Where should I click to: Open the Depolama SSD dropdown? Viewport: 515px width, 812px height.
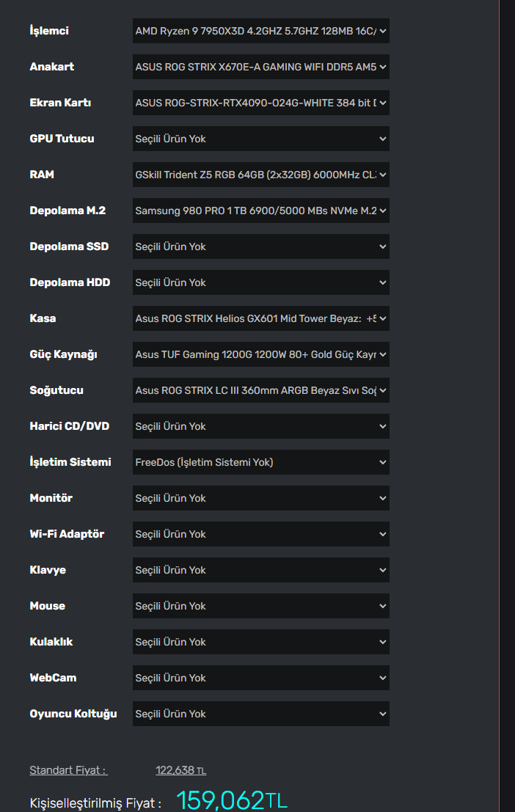point(260,246)
